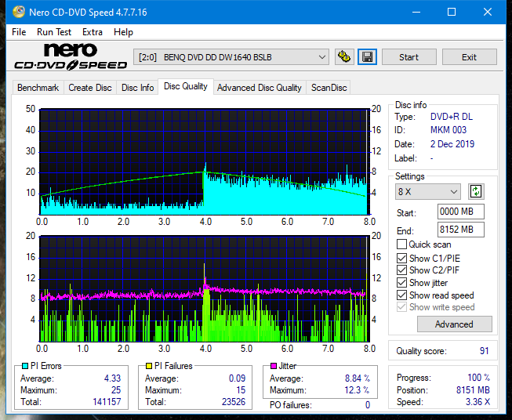Click PI Errors average 4.33 value
This screenshot has height=420, width=512.
coord(112,378)
